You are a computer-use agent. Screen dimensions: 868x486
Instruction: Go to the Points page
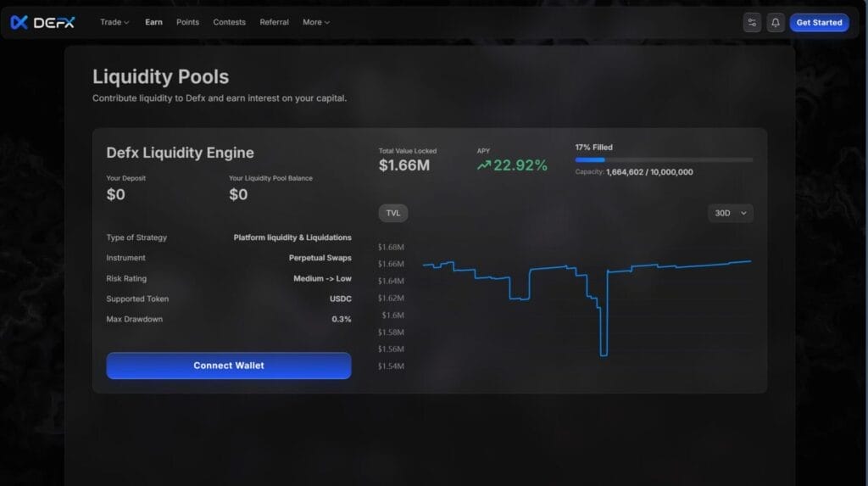pyautogui.click(x=187, y=22)
